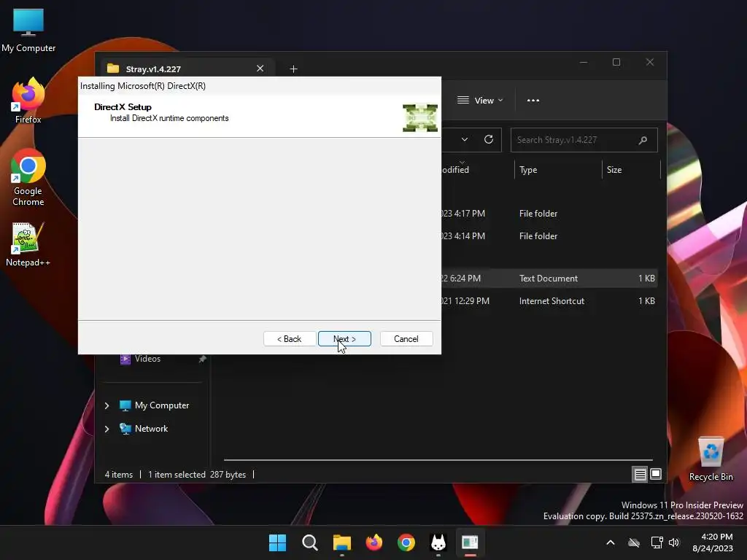Viewport: 747px width, 560px height.
Task: Close the File Explorer window
Action: tap(650, 63)
